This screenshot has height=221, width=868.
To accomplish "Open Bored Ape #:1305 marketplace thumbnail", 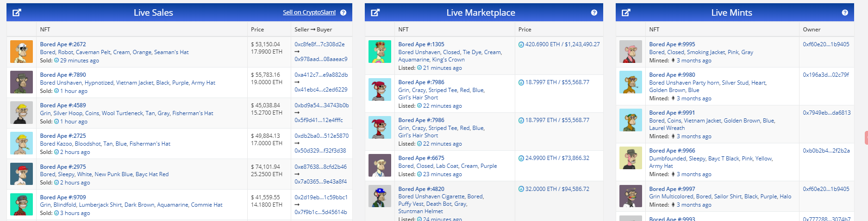I will (x=380, y=51).
